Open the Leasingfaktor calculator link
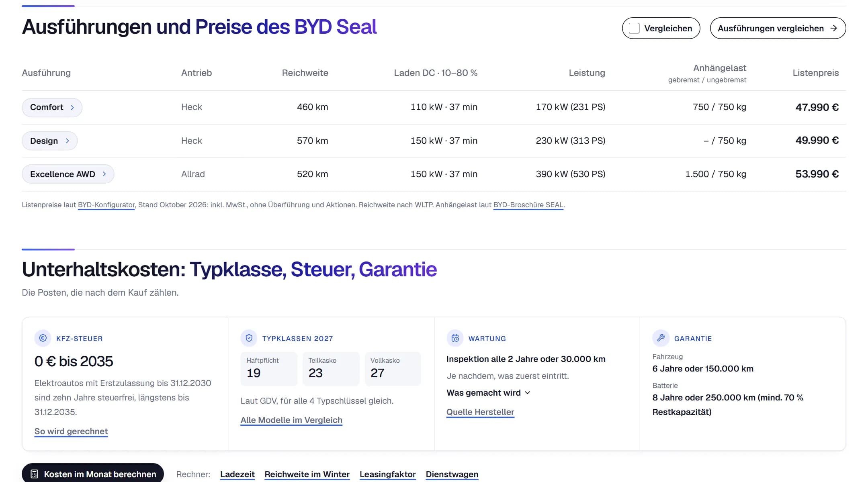The image size is (868, 482). click(x=388, y=474)
